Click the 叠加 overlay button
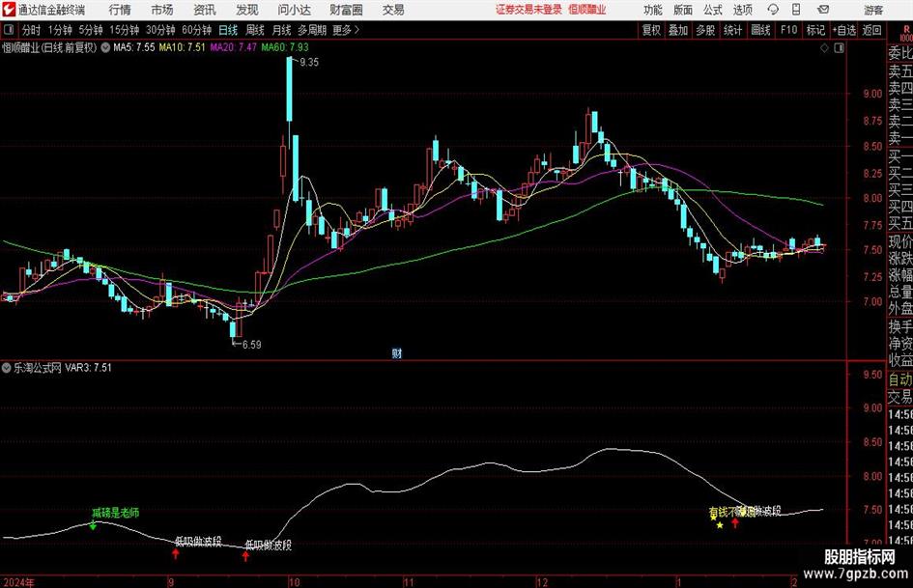Image resolution: width=913 pixels, height=588 pixels. point(678,30)
